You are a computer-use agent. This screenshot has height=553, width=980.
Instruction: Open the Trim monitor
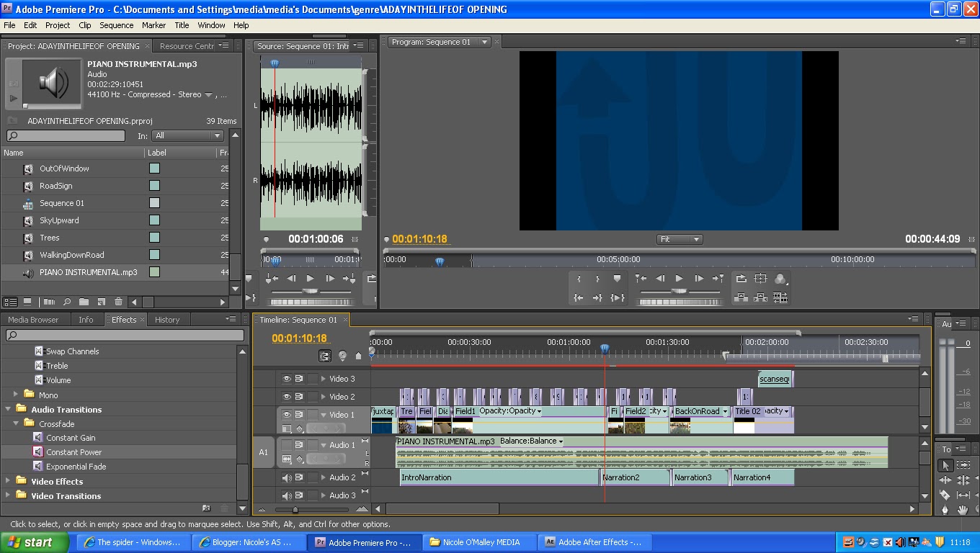[x=780, y=297]
